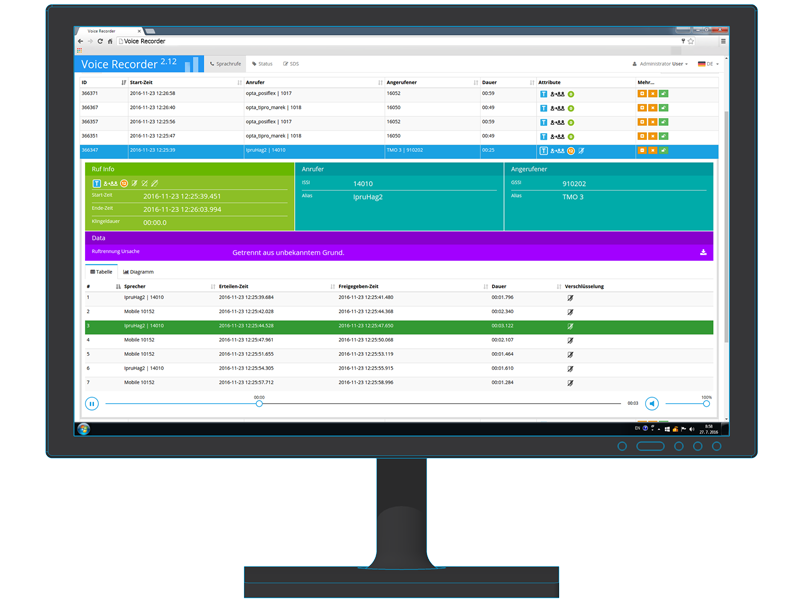The width and height of the screenshot is (800, 604).
Task: Switch to the Status tab
Action: point(262,64)
